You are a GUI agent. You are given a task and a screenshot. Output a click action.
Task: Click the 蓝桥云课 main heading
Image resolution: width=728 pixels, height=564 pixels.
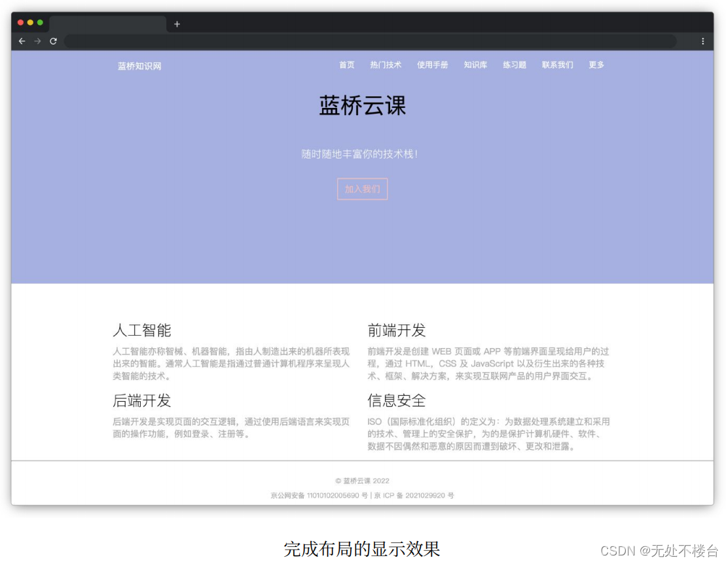pos(362,105)
